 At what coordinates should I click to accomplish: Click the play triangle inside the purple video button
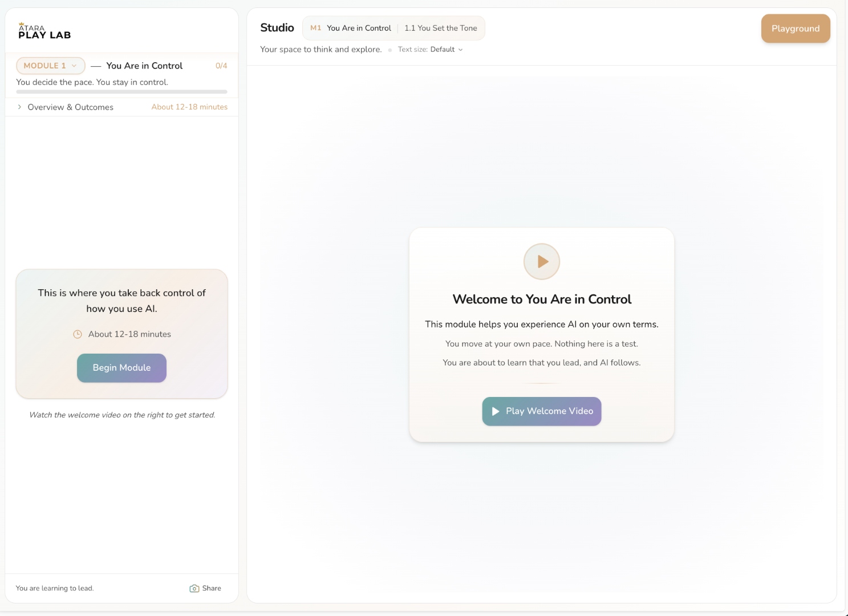[x=496, y=411]
